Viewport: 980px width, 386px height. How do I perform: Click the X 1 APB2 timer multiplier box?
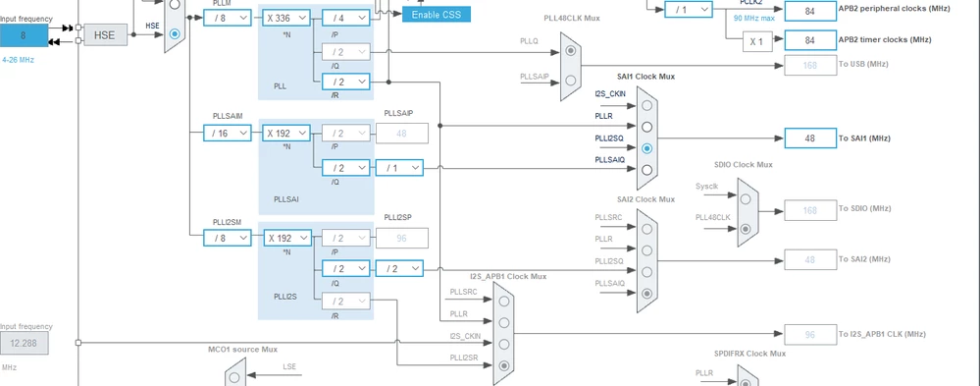[757, 41]
